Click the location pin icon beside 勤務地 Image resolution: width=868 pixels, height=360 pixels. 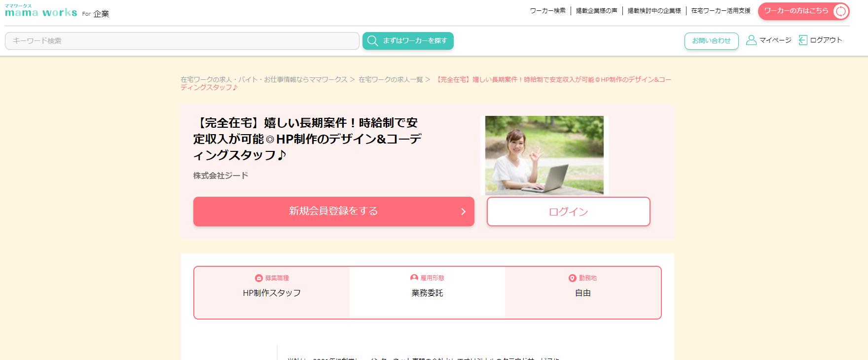point(573,278)
